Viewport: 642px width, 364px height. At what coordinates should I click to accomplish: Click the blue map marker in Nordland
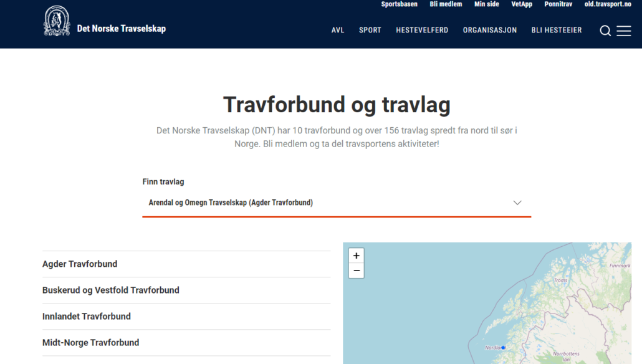coord(503,347)
